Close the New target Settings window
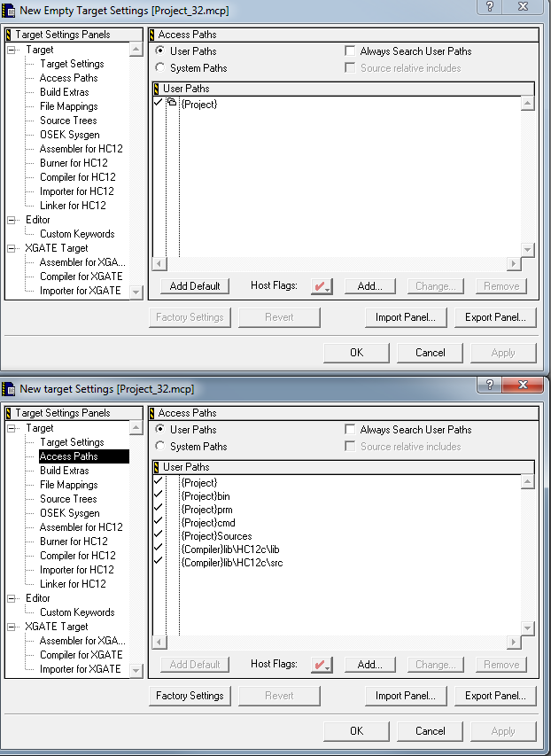The image size is (551, 756). click(523, 385)
